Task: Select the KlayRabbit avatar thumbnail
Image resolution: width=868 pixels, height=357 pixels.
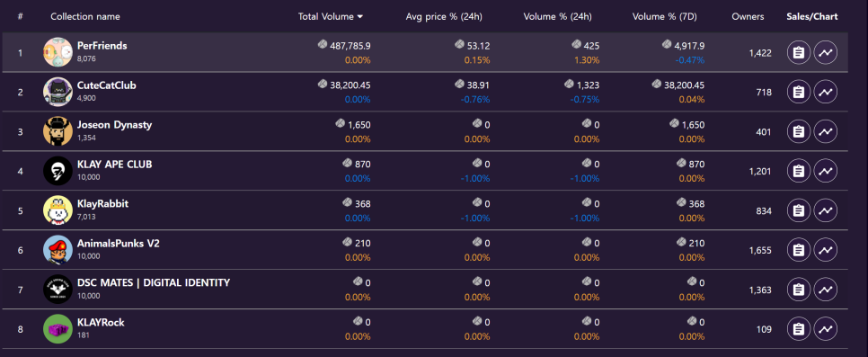Action: point(58,210)
